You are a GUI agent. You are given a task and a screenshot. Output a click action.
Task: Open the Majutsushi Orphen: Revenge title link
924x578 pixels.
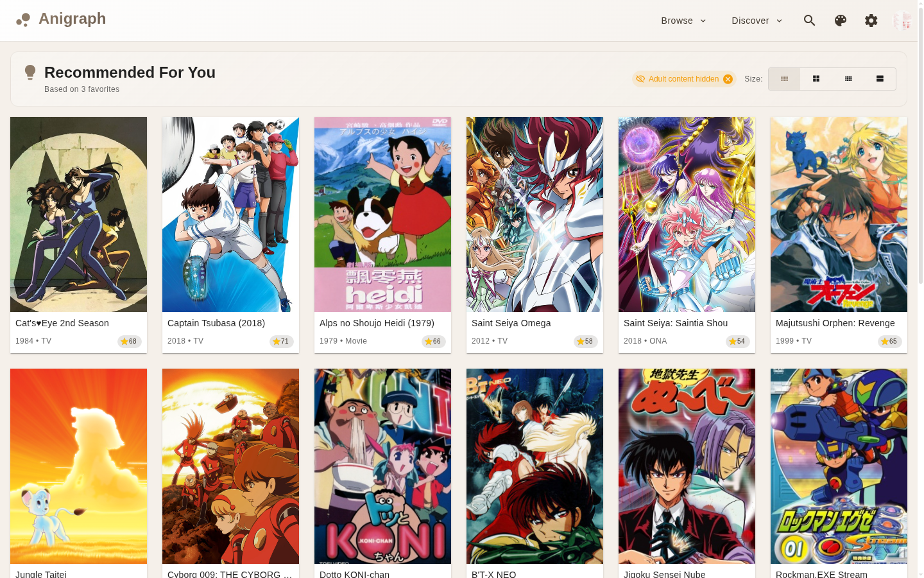pos(835,323)
